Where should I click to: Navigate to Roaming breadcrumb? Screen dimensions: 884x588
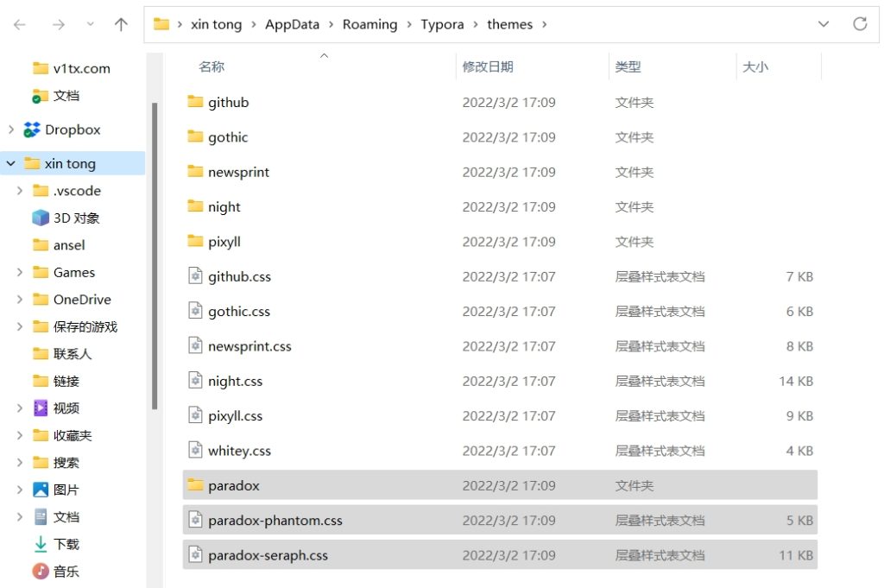click(x=369, y=24)
